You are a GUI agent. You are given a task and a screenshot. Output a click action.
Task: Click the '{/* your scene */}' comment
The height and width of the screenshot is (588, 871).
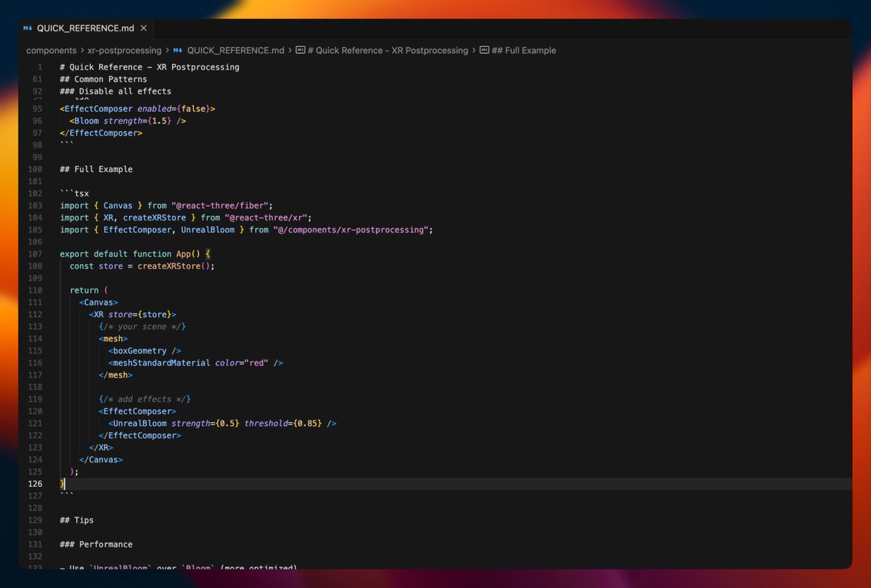(x=142, y=327)
